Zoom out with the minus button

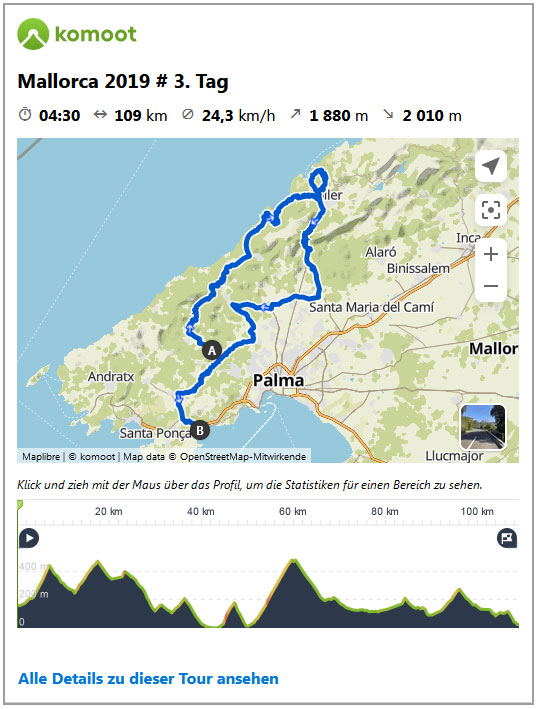tap(491, 286)
